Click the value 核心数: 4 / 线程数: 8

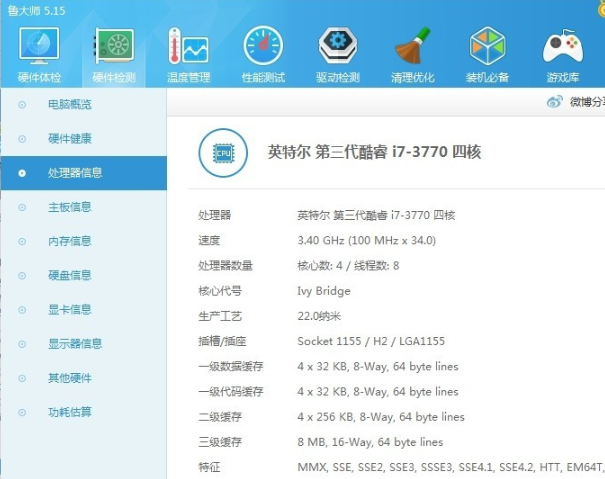[348, 266]
